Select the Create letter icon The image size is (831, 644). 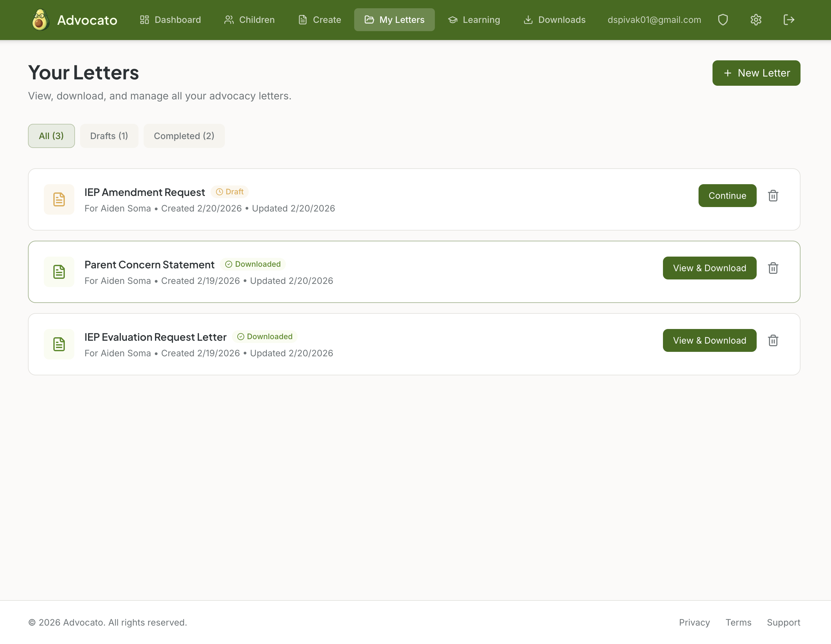(302, 20)
